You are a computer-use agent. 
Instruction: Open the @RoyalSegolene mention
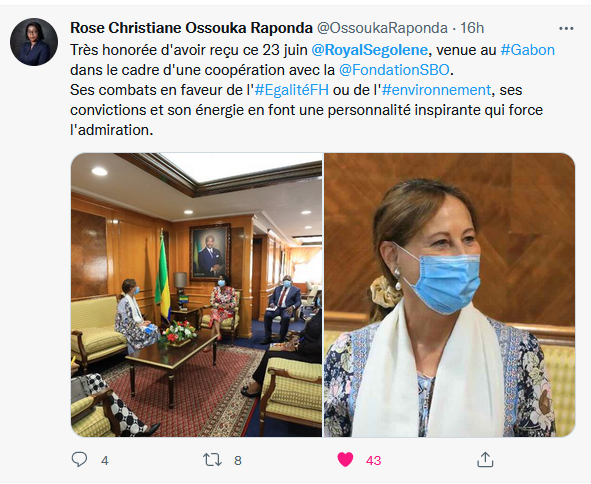tap(369, 50)
